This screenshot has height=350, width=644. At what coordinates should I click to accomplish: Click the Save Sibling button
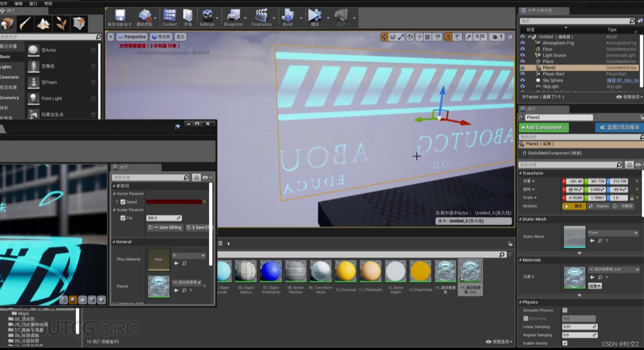click(165, 227)
